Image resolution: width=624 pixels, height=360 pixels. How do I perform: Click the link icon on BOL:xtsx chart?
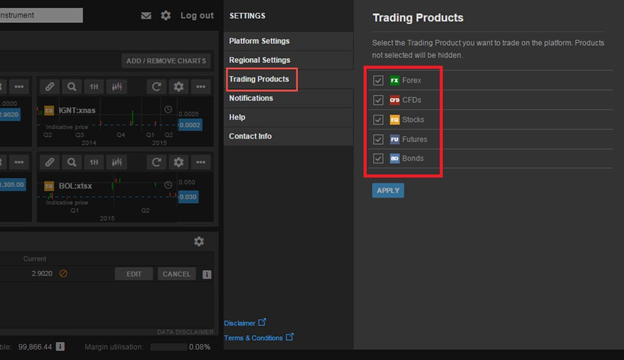pos(49,162)
